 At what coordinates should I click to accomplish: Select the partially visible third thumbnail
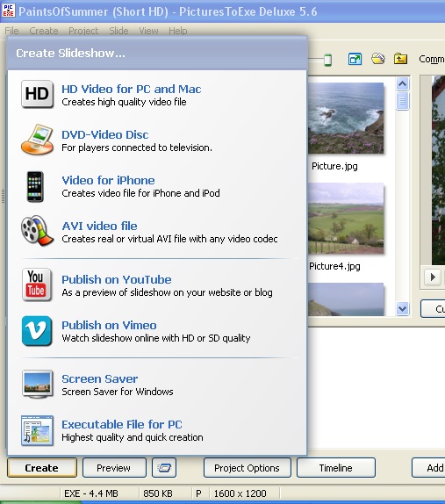(346, 299)
